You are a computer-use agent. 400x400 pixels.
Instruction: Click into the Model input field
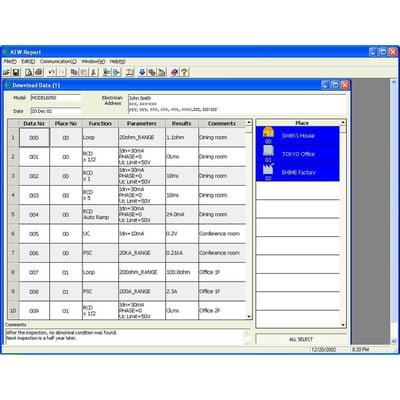(x=56, y=98)
